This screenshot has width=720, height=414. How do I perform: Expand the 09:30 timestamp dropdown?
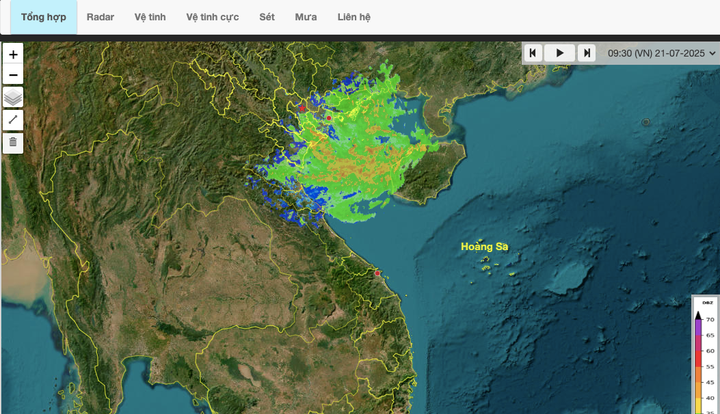[x=661, y=53]
